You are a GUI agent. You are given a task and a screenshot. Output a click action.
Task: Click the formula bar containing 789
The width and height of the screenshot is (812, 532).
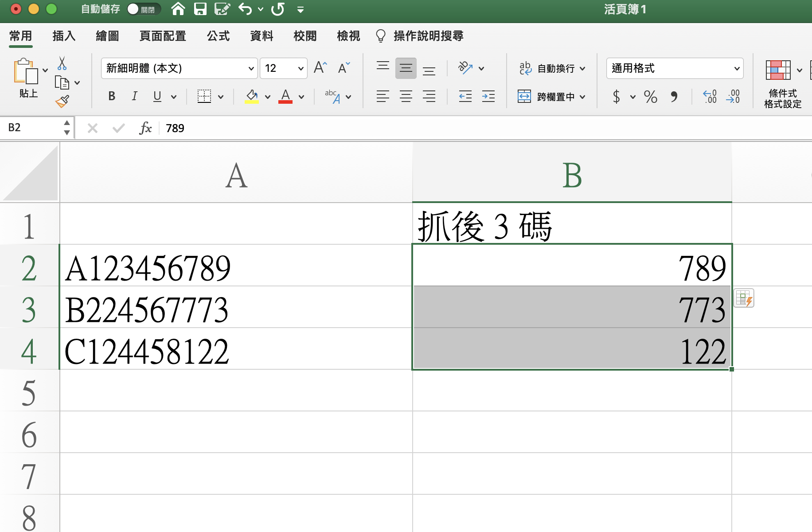(487, 128)
